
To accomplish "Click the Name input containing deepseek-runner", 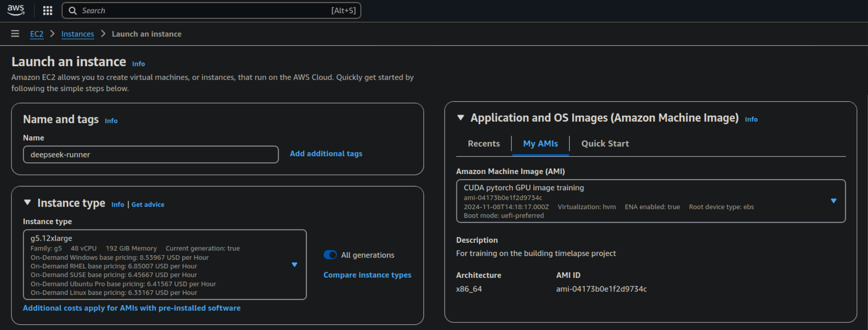I will [151, 155].
